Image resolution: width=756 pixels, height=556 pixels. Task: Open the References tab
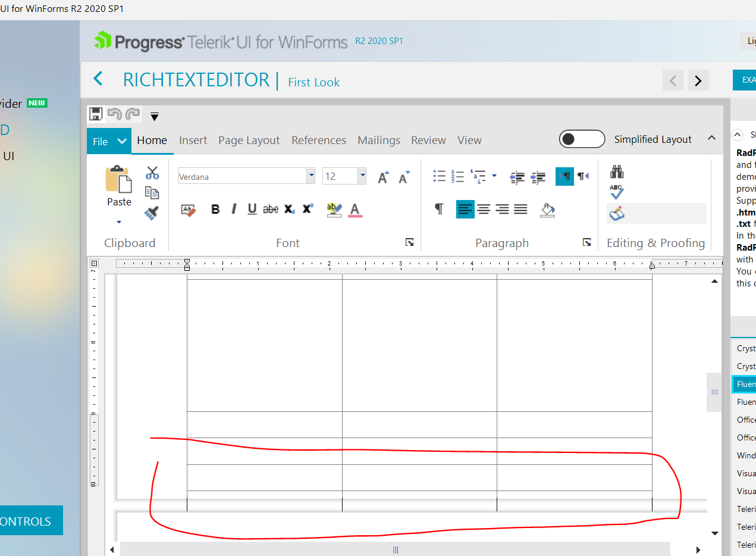coord(319,140)
